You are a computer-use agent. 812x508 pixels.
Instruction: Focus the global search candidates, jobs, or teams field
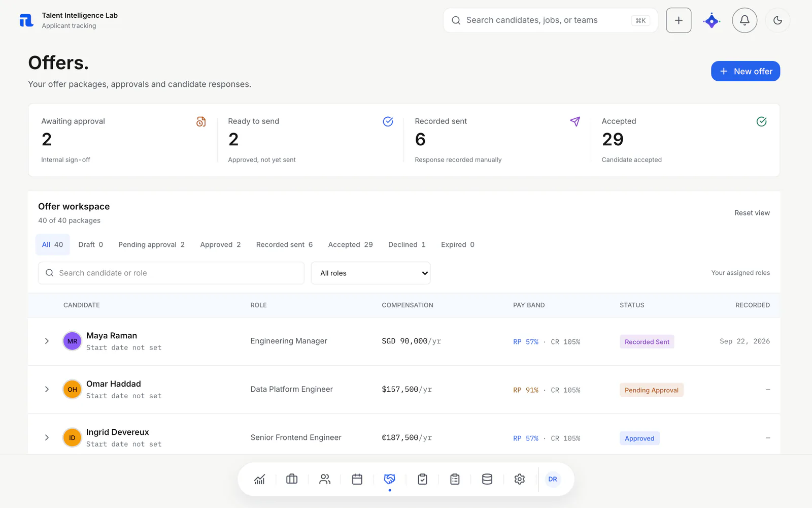[x=551, y=20]
